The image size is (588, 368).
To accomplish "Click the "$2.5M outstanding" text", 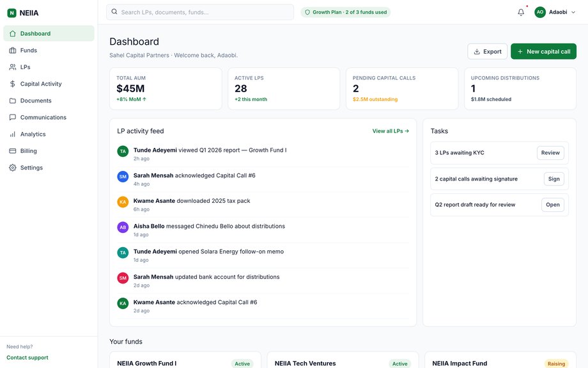I will click(375, 99).
